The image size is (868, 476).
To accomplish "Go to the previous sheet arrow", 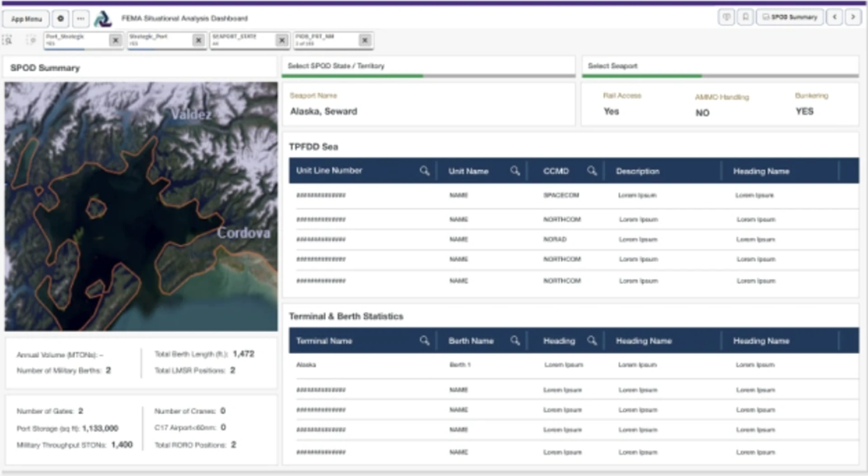I will click(x=835, y=17).
